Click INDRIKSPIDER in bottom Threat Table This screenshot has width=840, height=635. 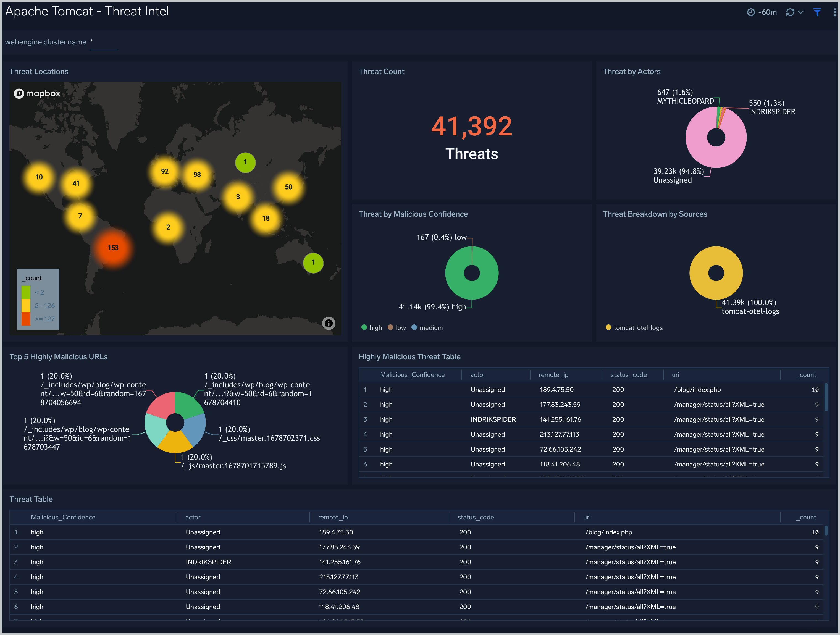pyautogui.click(x=208, y=562)
